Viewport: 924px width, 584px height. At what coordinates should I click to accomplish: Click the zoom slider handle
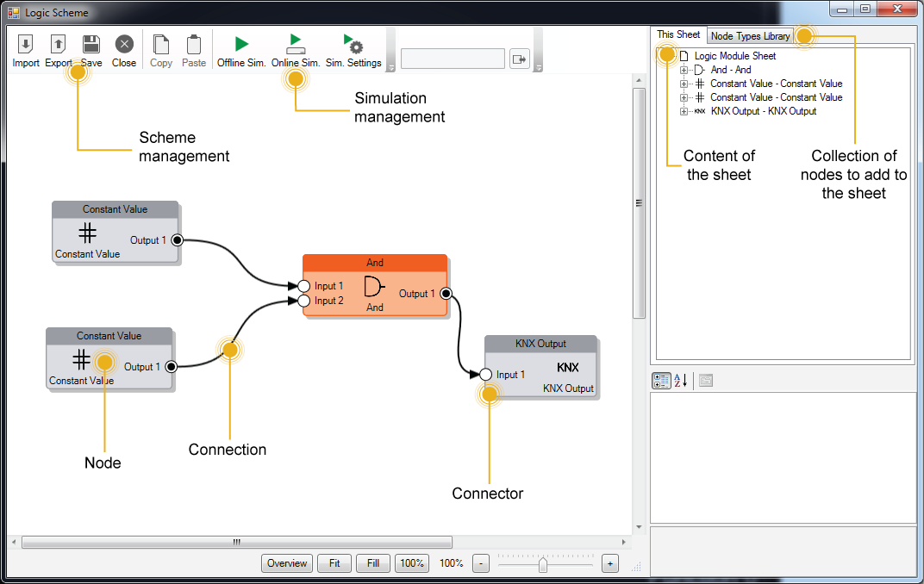click(543, 564)
